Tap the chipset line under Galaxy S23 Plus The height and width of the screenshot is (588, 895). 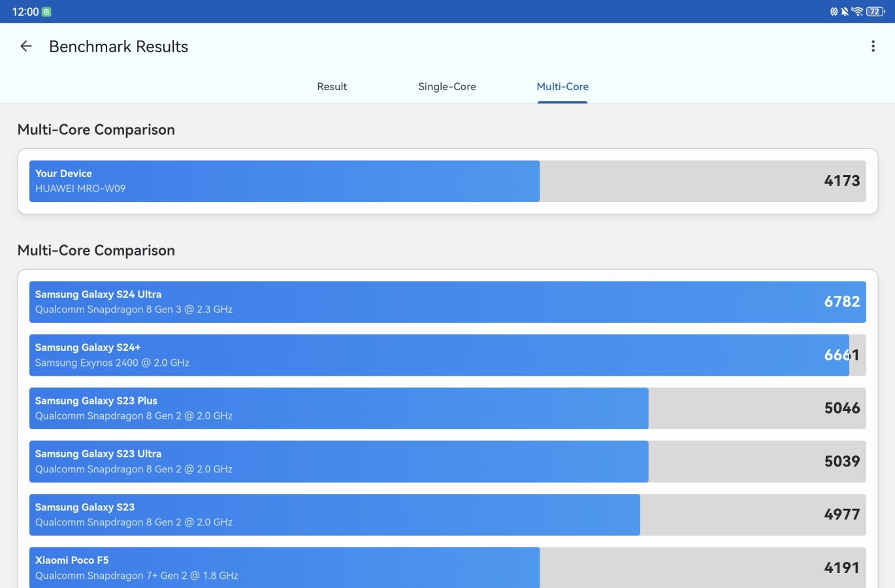pos(134,416)
